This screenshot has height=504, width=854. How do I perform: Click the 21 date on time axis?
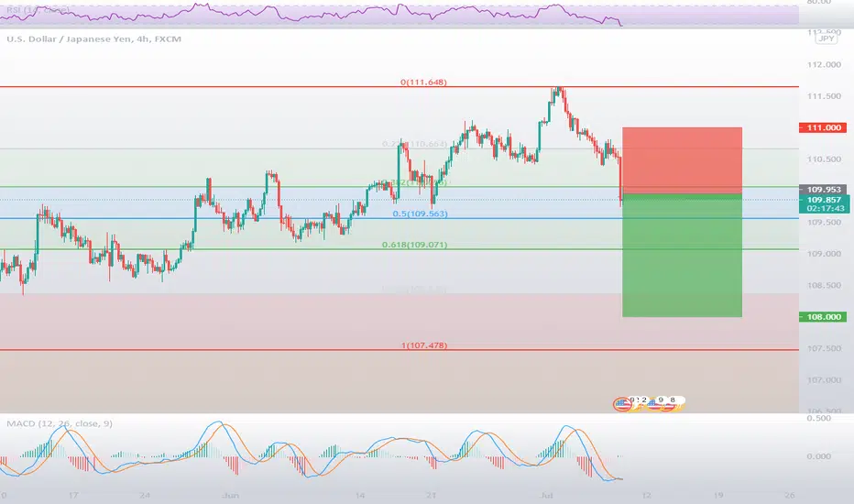[x=431, y=495]
